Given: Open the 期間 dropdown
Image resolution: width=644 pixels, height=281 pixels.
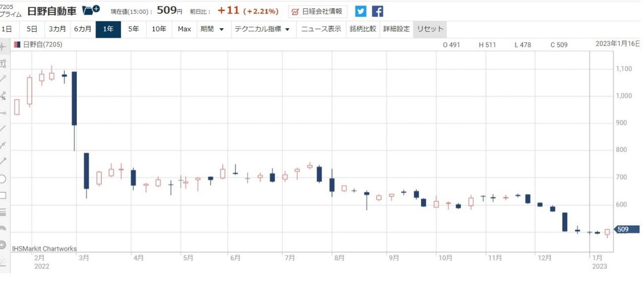Looking at the screenshot, I should point(212,29).
